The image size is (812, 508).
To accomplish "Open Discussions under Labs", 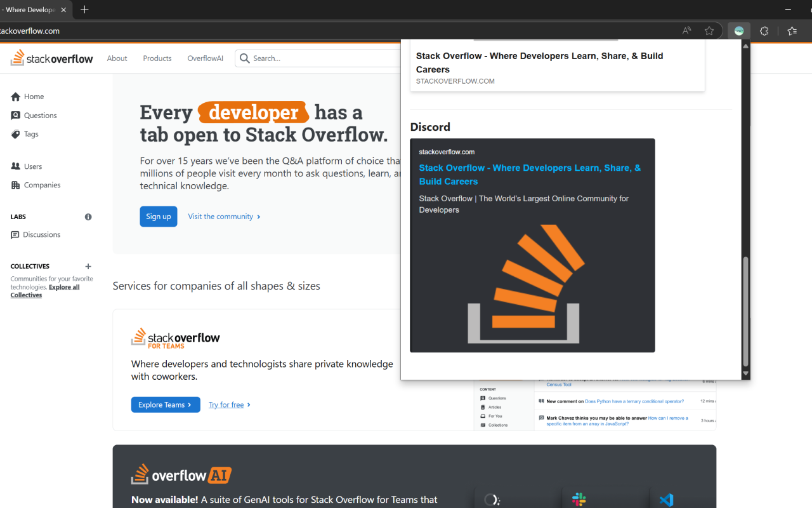I will 36,235.
